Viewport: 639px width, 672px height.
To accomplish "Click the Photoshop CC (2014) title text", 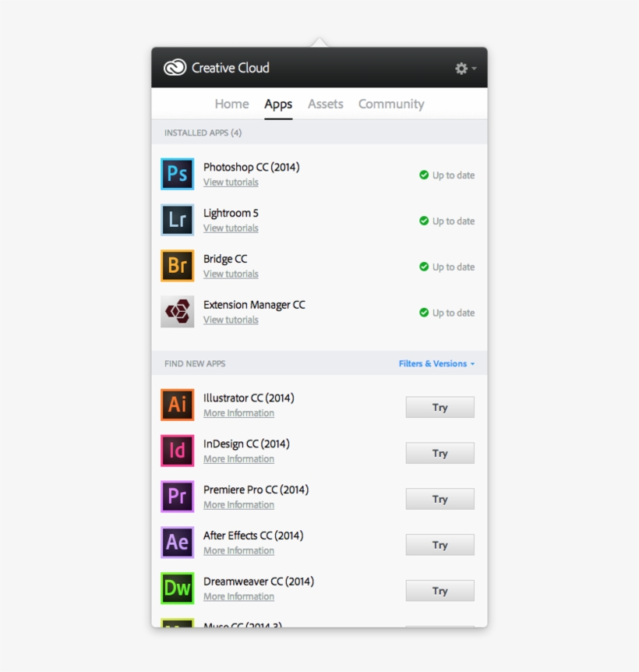I will click(x=252, y=167).
